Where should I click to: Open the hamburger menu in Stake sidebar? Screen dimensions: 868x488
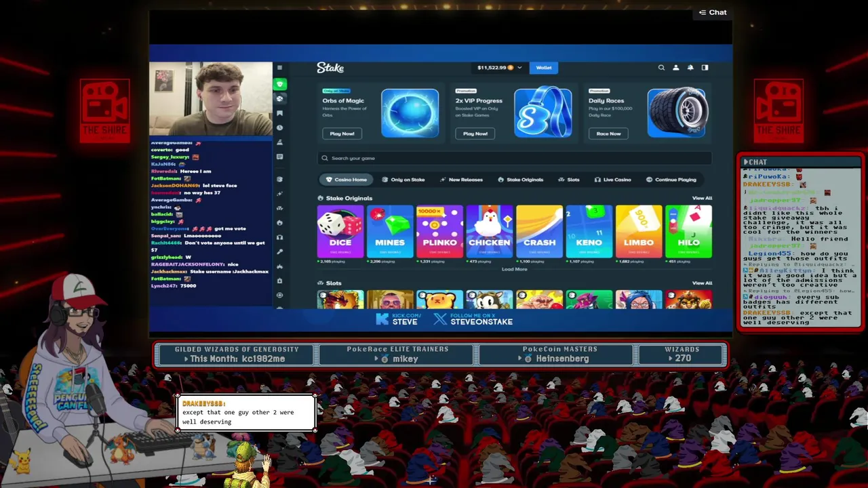coord(279,68)
